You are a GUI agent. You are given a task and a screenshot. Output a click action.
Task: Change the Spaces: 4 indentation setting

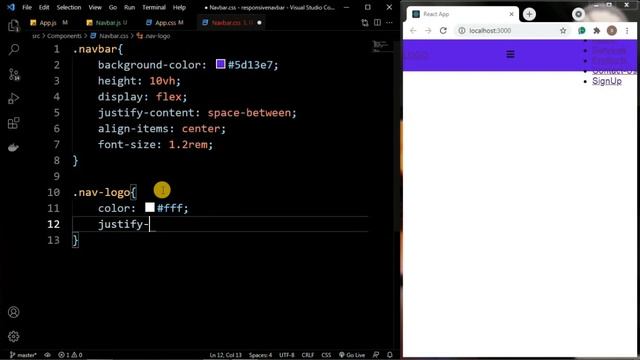click(x=260, y=355)
